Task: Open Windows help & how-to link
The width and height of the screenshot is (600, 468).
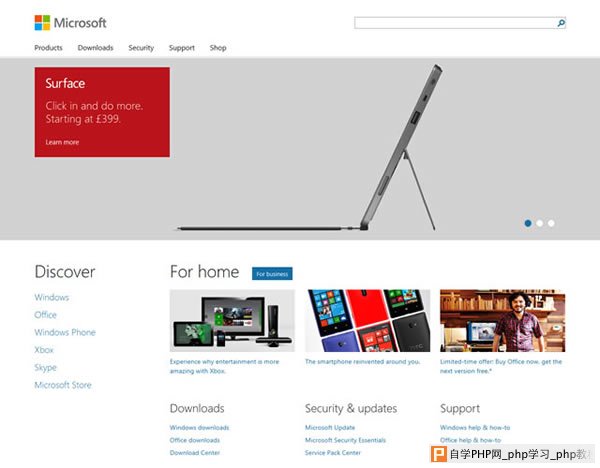Action: coord(475,427)
